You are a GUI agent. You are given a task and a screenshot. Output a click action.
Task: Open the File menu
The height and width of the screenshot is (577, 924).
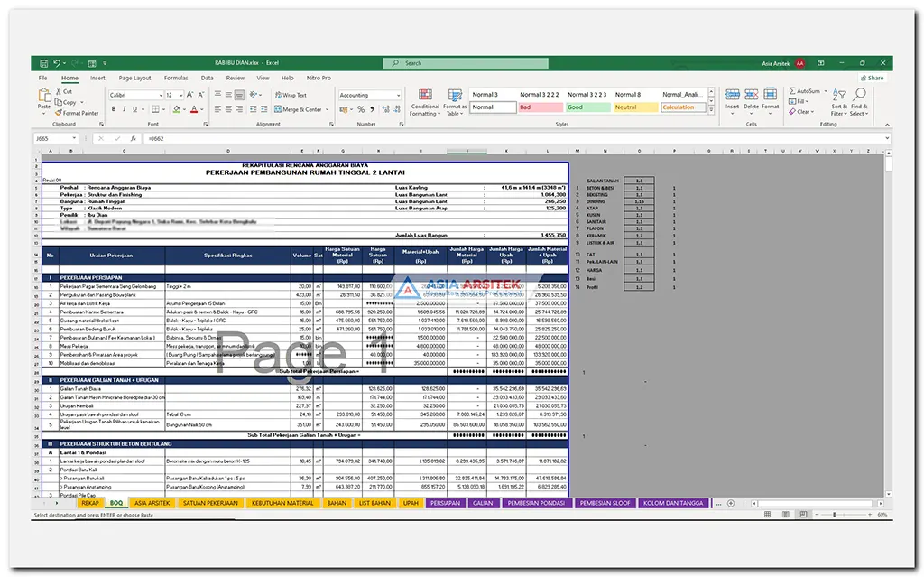point(43,78)
